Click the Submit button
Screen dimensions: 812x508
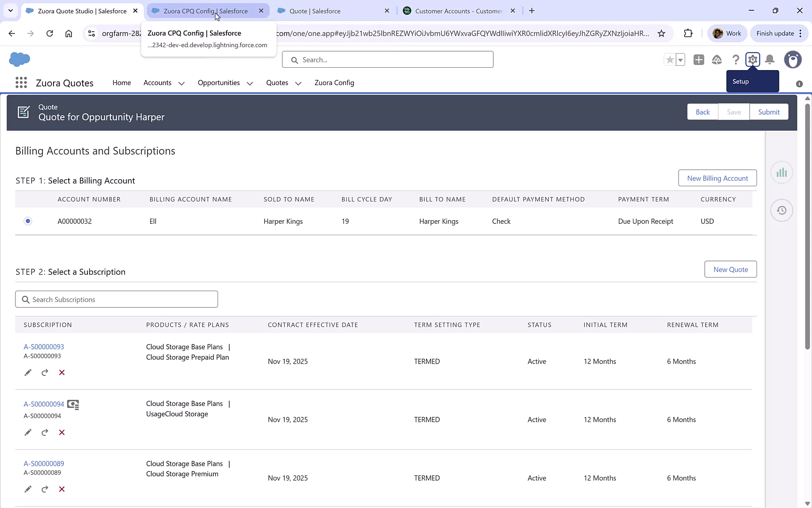click(769, 112)
